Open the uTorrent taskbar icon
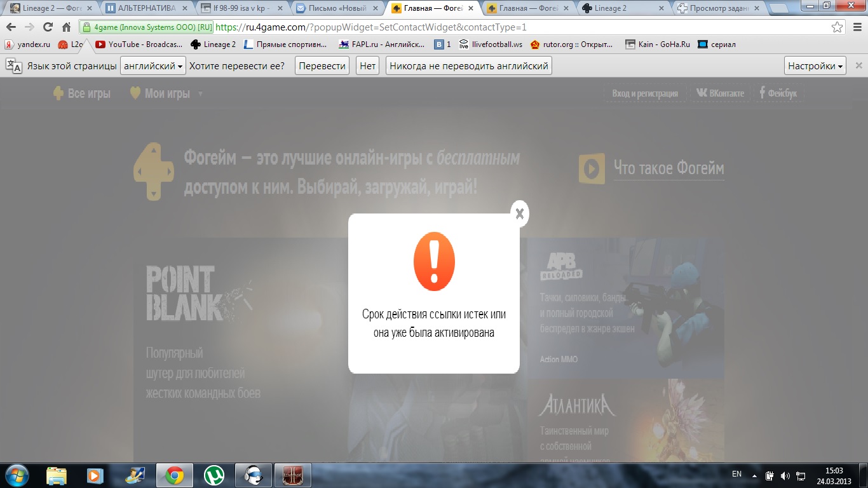The image size is (868, 488). 214,475
